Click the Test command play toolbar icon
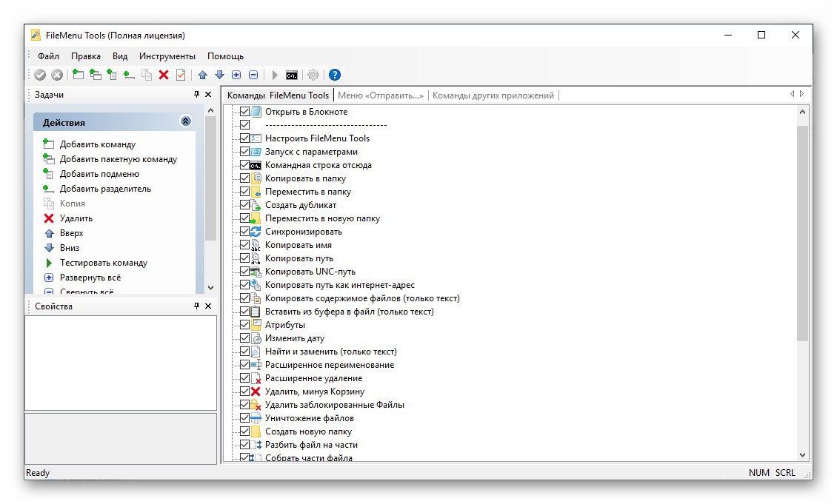This screenshot has width=837, height=504. 274,75
